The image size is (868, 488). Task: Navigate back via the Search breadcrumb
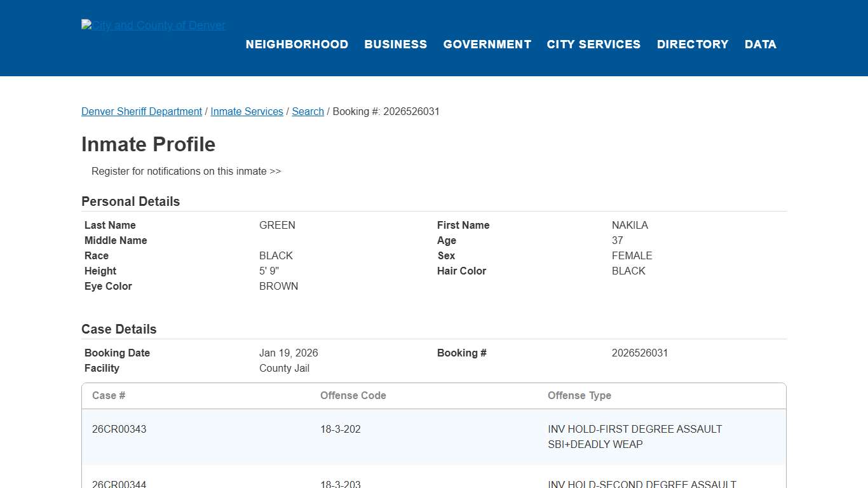coord(308,111)
